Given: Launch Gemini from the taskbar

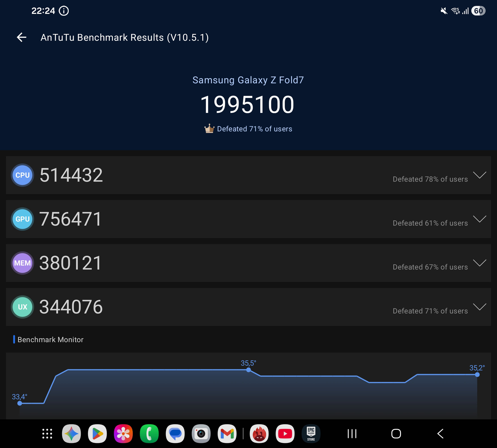Looking at the screenshot, I should (x=71, y=434).
